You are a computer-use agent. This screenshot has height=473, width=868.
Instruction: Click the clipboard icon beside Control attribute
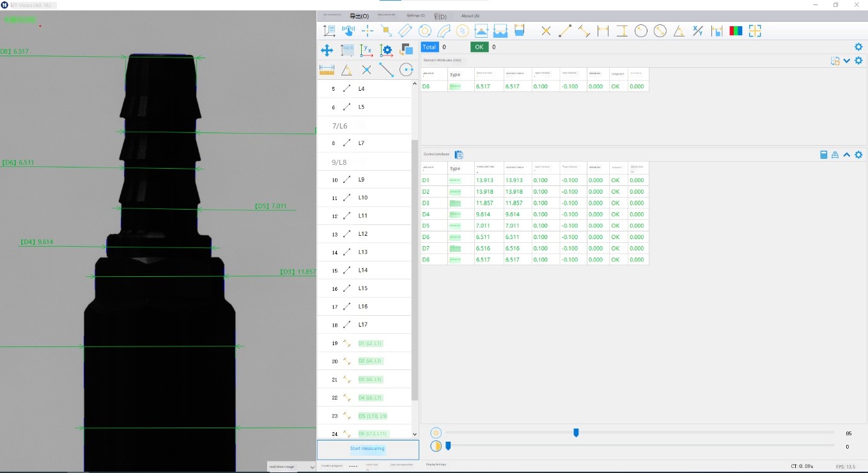[458, 155]
